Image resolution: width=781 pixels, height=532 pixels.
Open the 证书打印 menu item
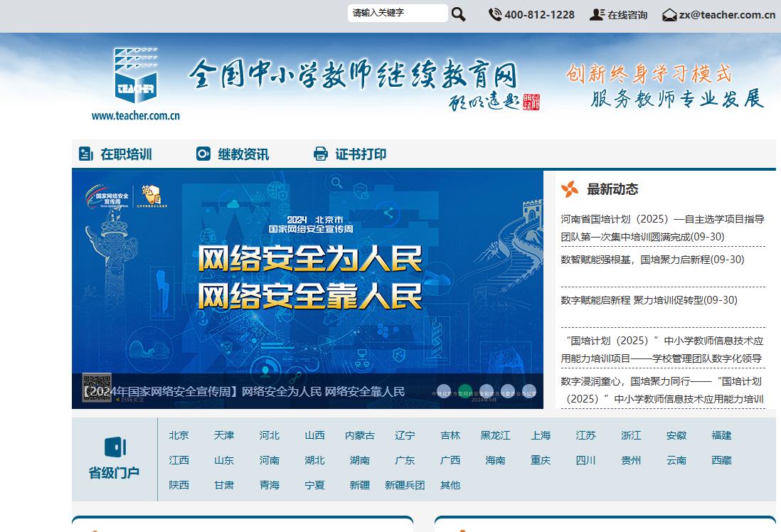point(361,154)
